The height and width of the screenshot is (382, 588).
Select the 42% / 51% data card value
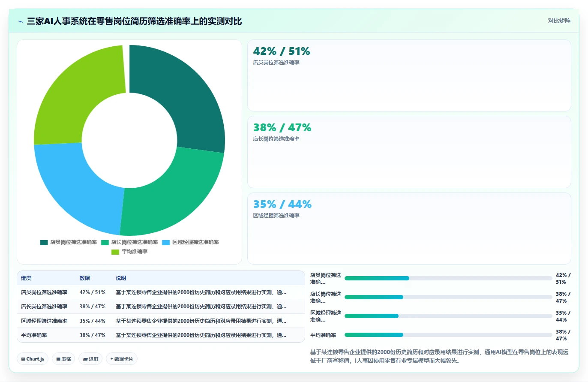coord(282,51)
